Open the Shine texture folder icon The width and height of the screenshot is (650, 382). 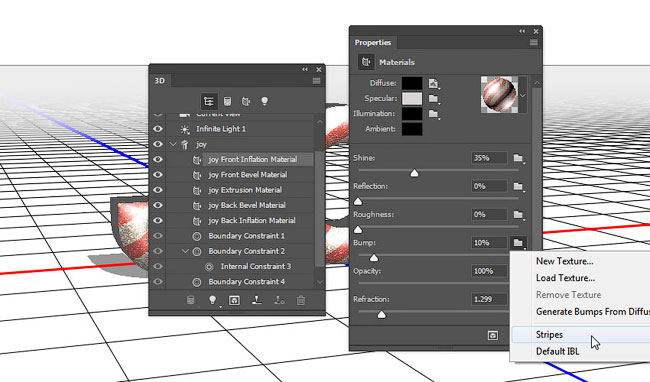coord(519,158)
